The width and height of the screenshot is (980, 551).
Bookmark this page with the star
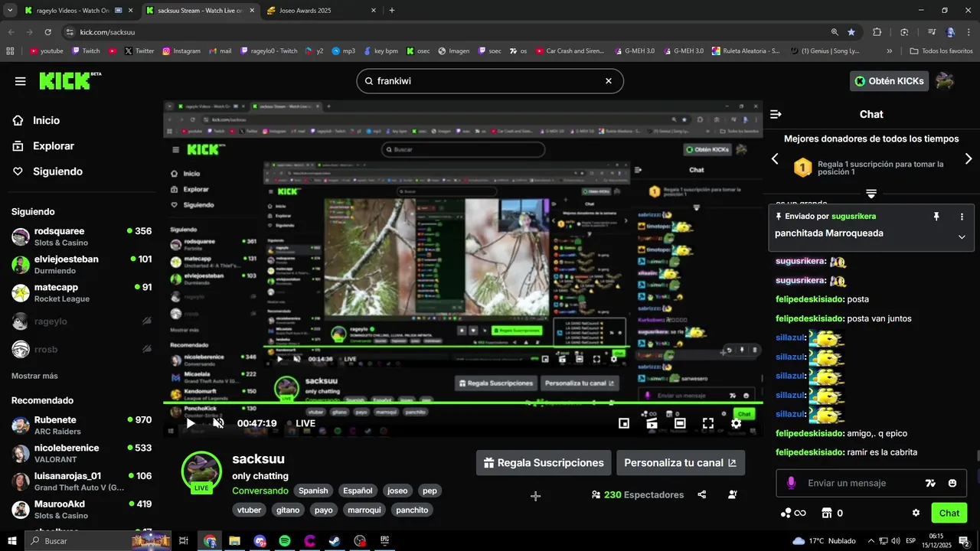point(851,32)
